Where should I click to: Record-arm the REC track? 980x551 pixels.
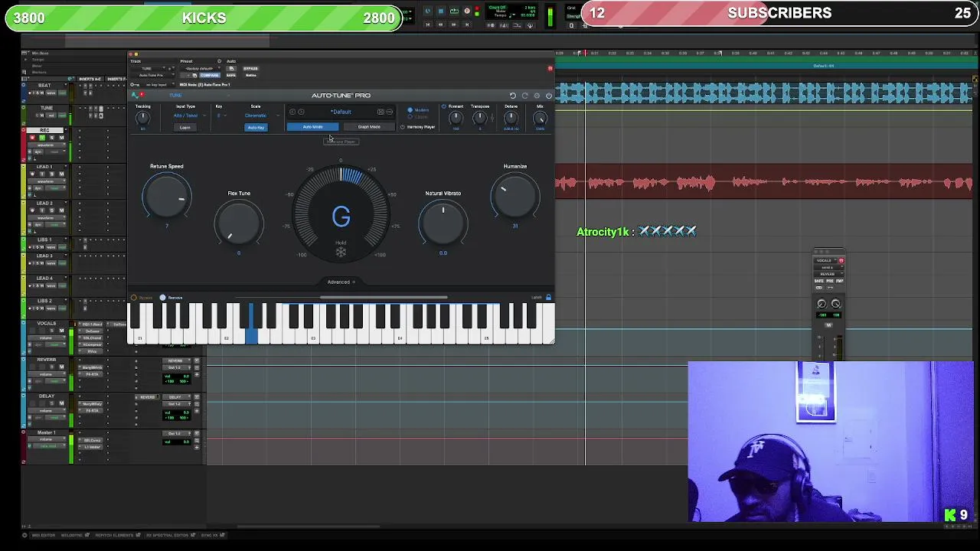[32, 138]
